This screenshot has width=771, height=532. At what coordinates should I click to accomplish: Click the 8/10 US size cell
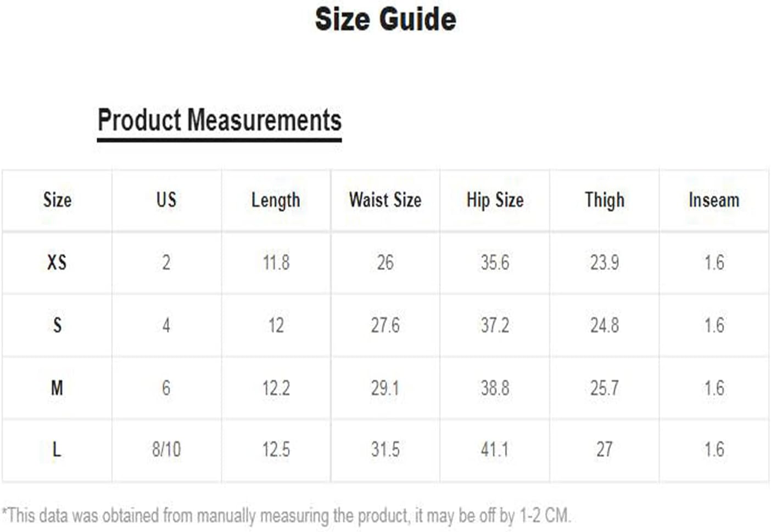[166, 450]
